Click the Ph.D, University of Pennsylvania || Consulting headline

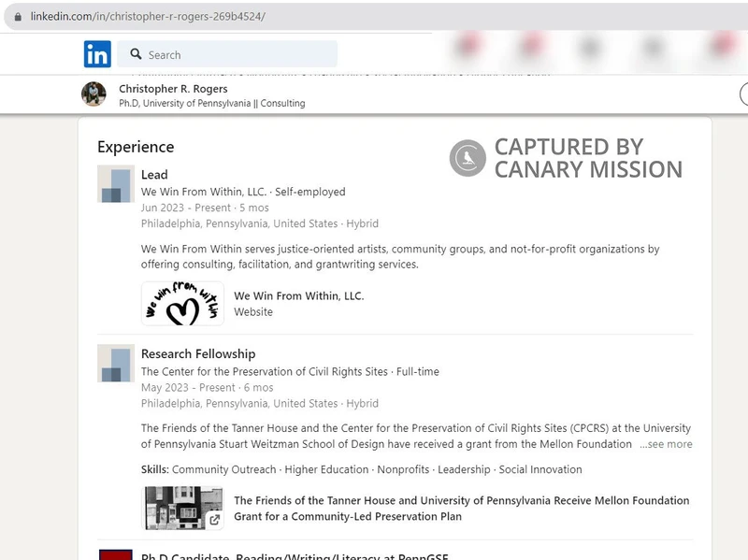(x=212, y=103)
